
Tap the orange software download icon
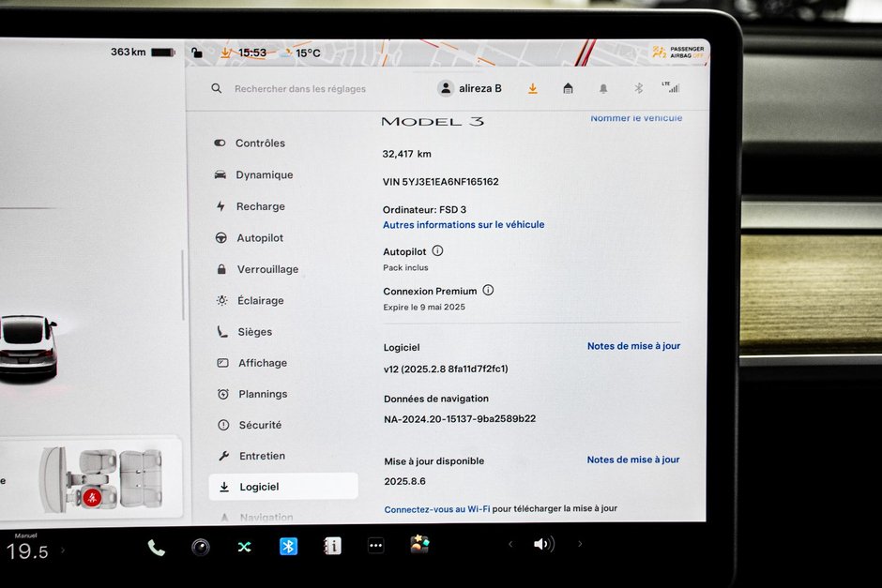tap(532, 88)
